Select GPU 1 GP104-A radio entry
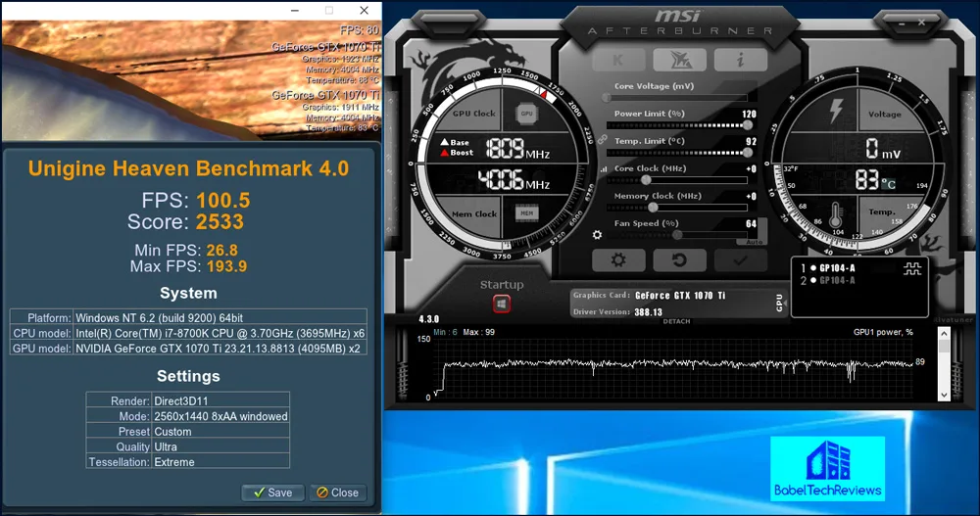This screenshot has height=516, width=980. (828, 268)
